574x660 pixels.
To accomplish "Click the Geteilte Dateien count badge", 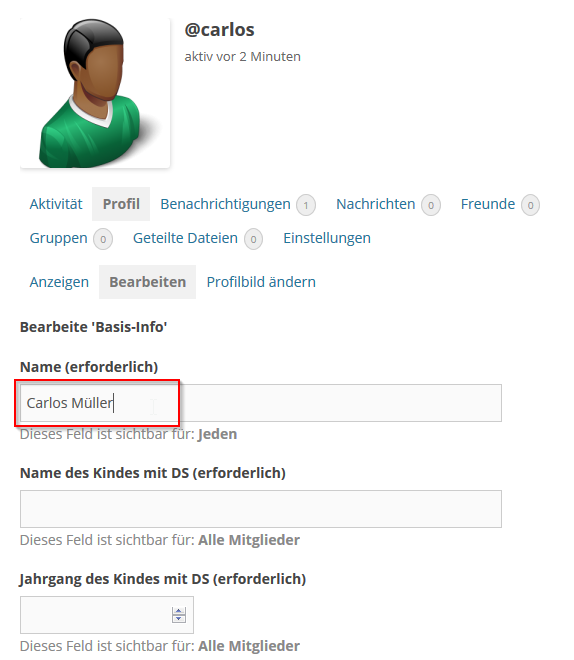I will pos(253,240).
